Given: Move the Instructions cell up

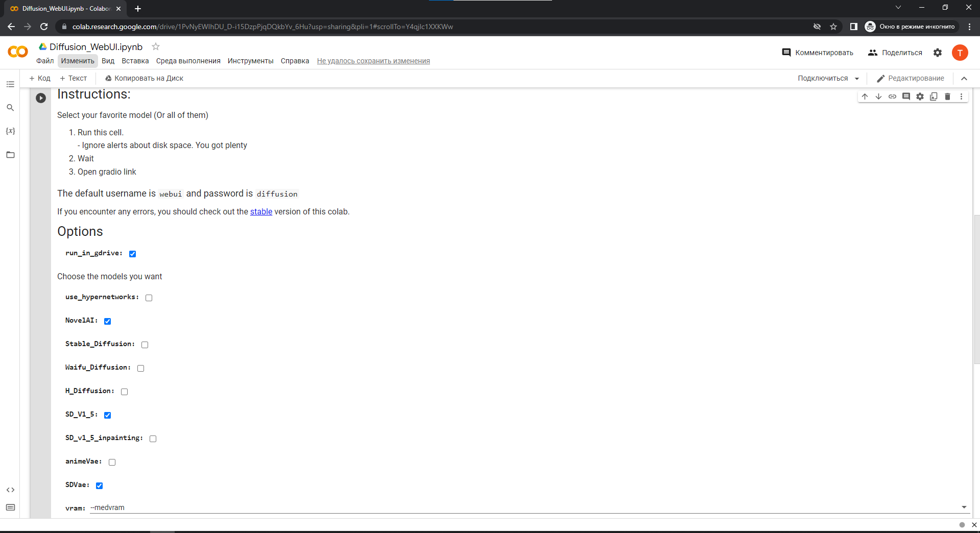Looking at the screenshot, I should click(x=865, y=96).
